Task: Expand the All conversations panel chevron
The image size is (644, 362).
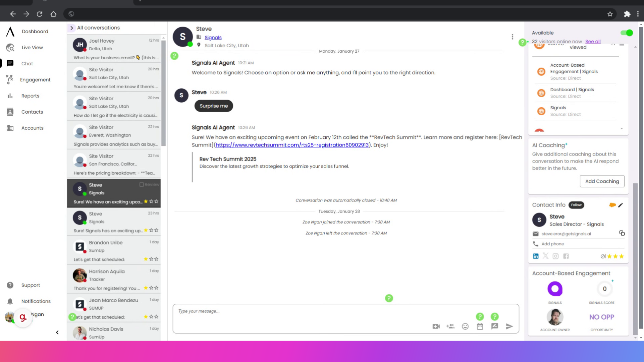Action: 71,28
